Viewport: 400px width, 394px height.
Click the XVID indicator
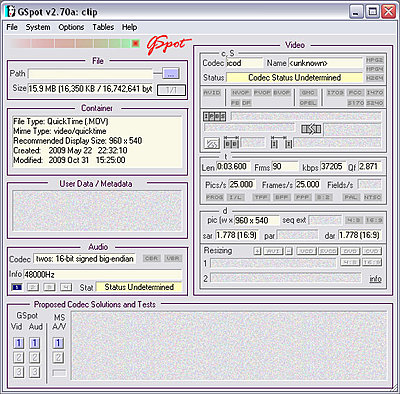click(212, 93)
